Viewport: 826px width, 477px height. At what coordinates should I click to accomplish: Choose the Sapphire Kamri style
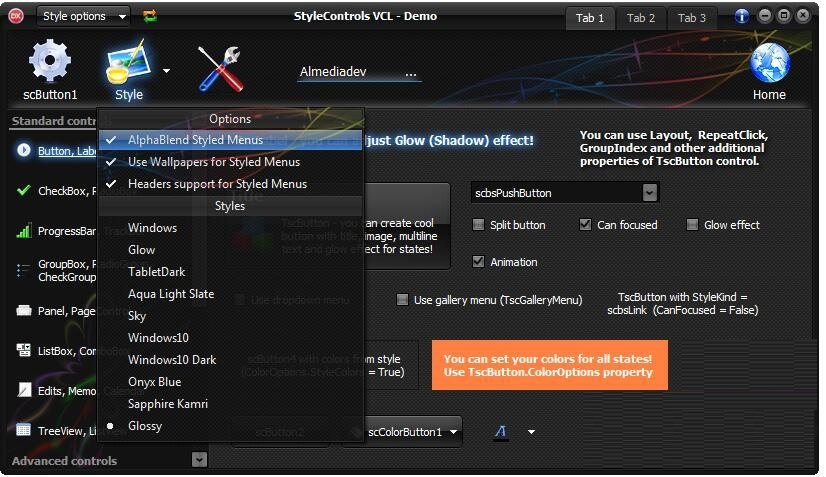[230, 404]
